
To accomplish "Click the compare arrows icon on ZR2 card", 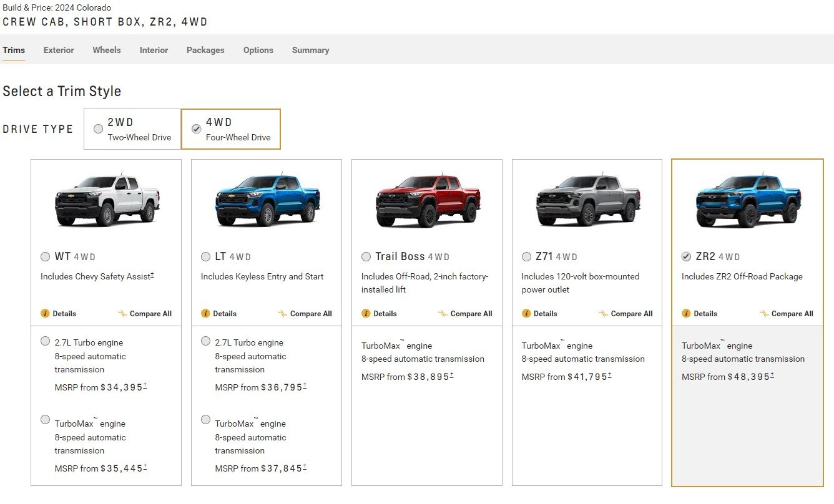I will pyautogui.click(x=764, y=314).
